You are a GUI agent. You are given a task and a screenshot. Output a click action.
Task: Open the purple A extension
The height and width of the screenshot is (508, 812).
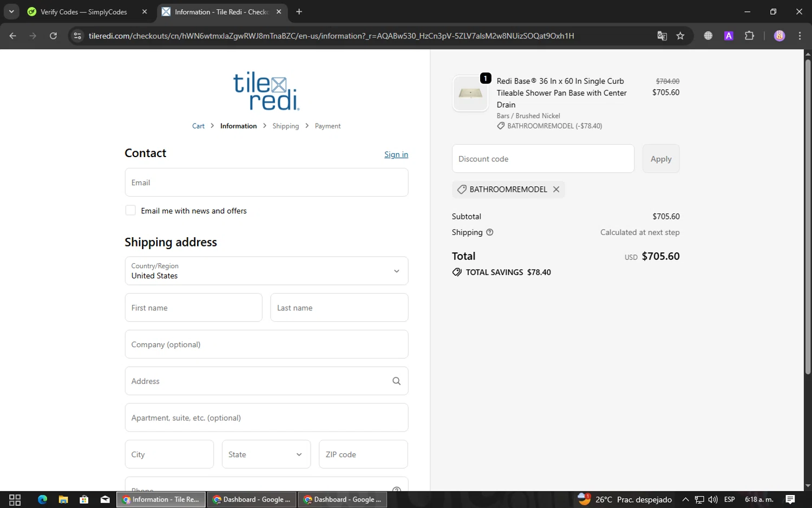[x=729, y=36]
